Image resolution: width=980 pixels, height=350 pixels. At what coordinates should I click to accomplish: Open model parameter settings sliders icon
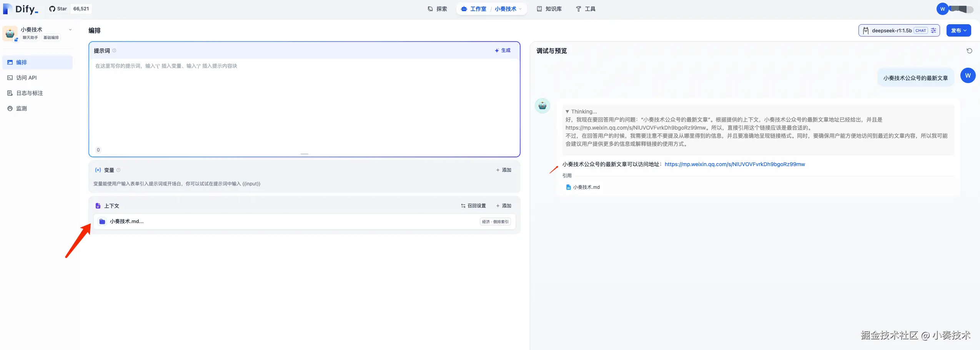(933, 30)
